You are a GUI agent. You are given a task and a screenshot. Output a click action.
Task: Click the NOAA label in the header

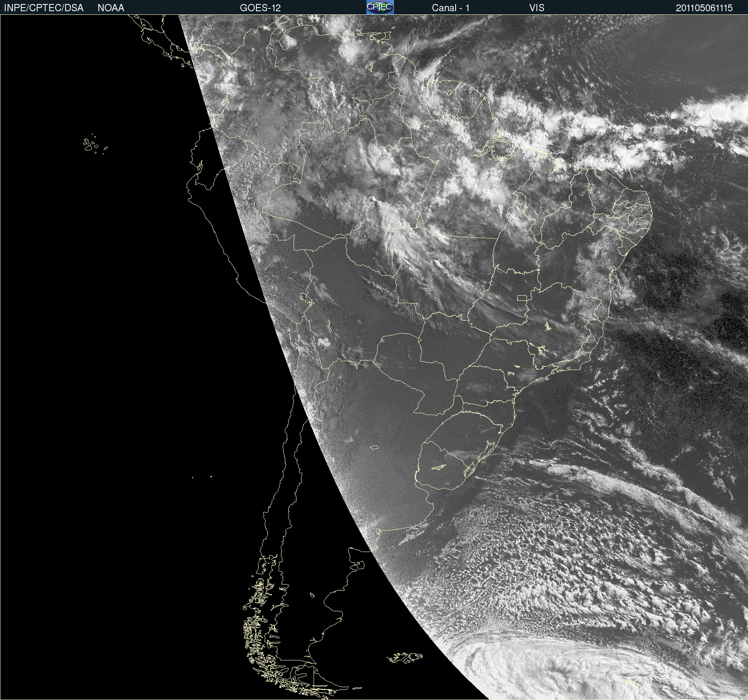point(111,8)
